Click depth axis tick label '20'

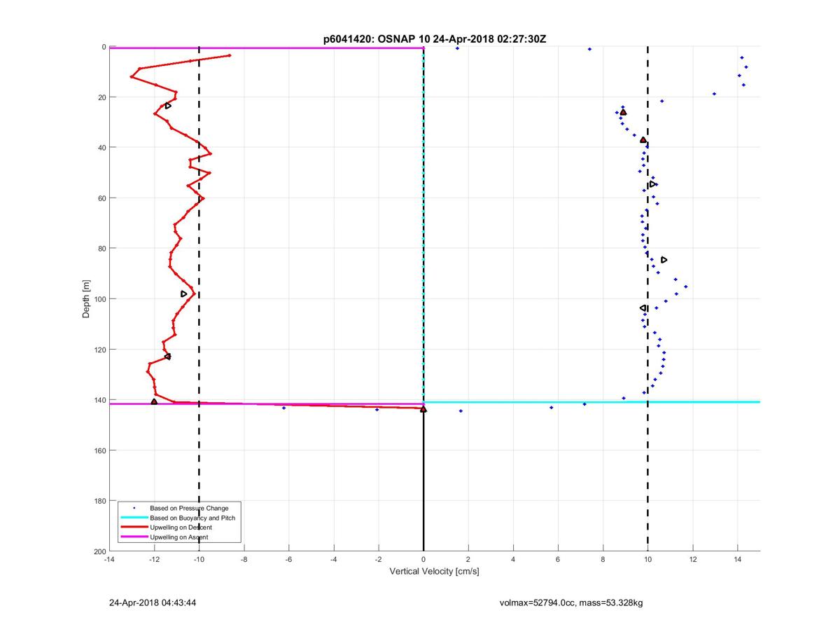pos(101,97)
